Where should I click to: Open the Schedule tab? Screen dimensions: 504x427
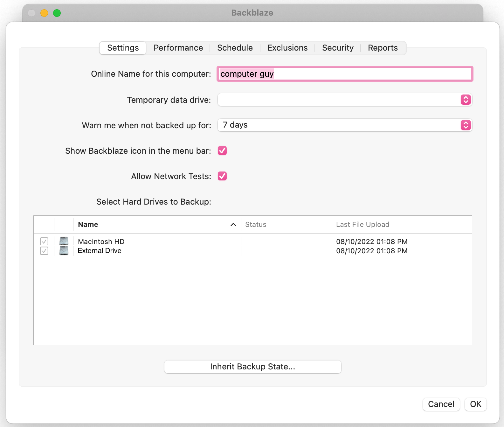pyautogui.click(x=235, y=48)
